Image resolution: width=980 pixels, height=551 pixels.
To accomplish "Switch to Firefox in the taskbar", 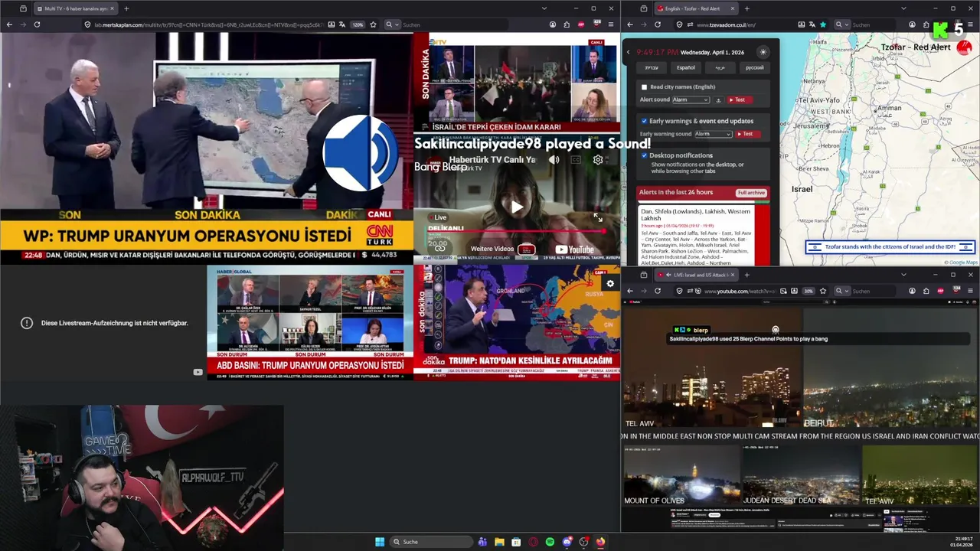I will click(600, 542).
